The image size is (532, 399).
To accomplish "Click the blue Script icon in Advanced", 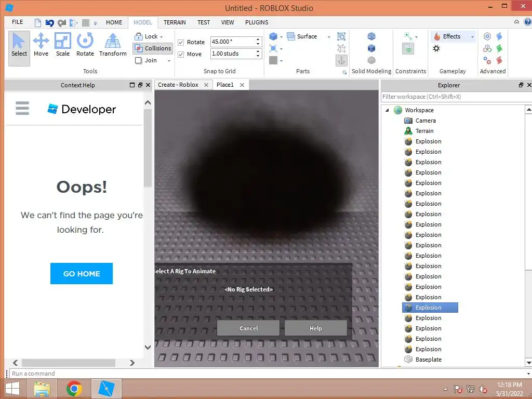I will (499, 36).
